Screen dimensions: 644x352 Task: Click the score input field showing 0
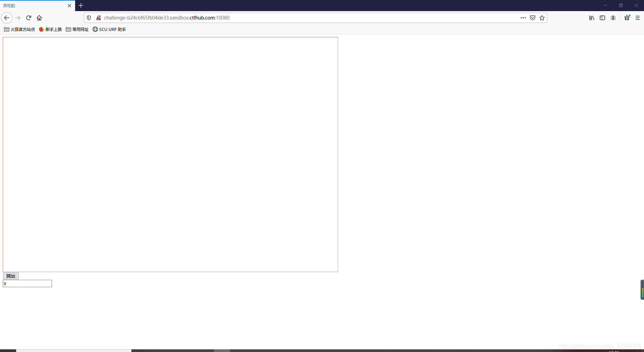pos(27,283)
